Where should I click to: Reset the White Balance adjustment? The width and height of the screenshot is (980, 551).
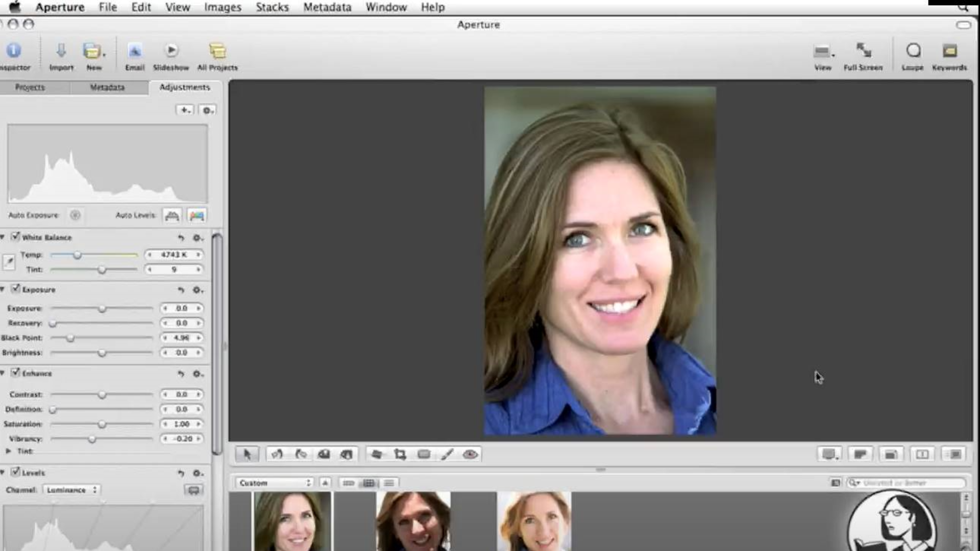pos(181,238)
